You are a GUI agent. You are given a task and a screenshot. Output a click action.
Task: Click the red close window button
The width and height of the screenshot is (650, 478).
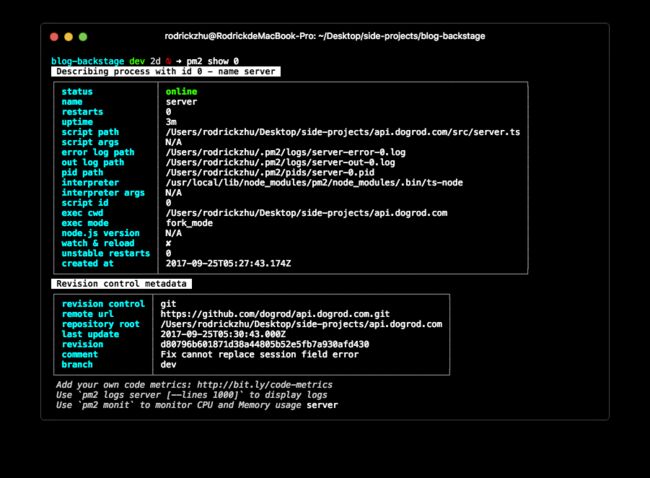tap(54, 37)
